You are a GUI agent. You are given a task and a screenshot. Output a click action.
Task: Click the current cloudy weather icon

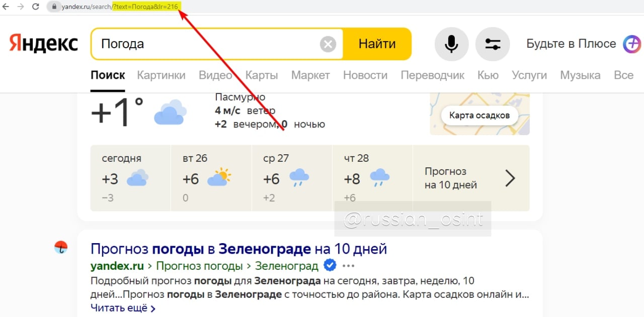click(170, 112)
